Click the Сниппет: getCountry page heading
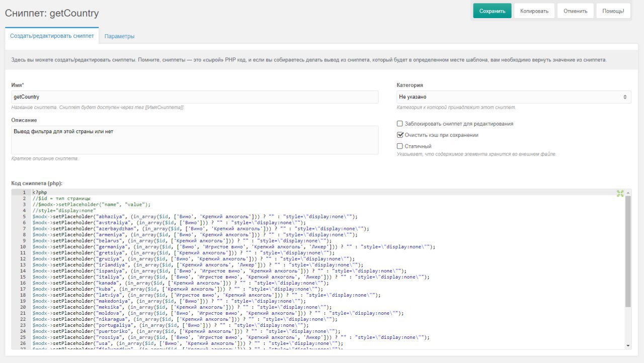 click(52, 14)
